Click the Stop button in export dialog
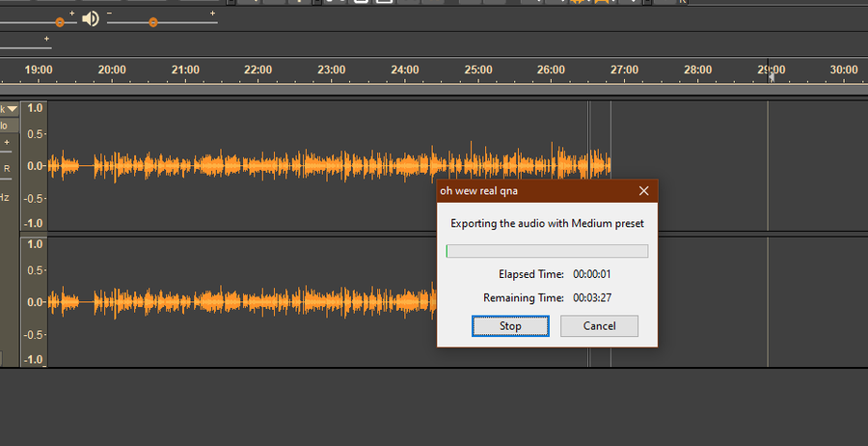This screenshot has height=446, width=868. coord(510,325)
